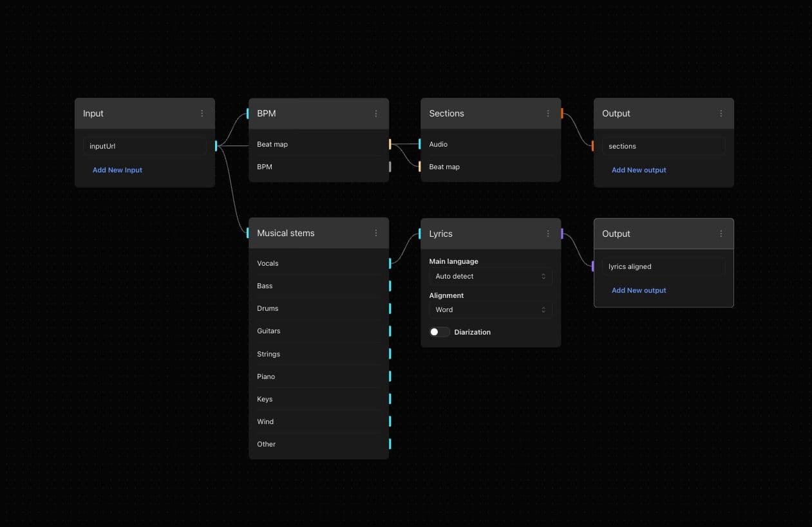Open the sections Output node options menu
The image size is (812, 527).
point(721,113)
